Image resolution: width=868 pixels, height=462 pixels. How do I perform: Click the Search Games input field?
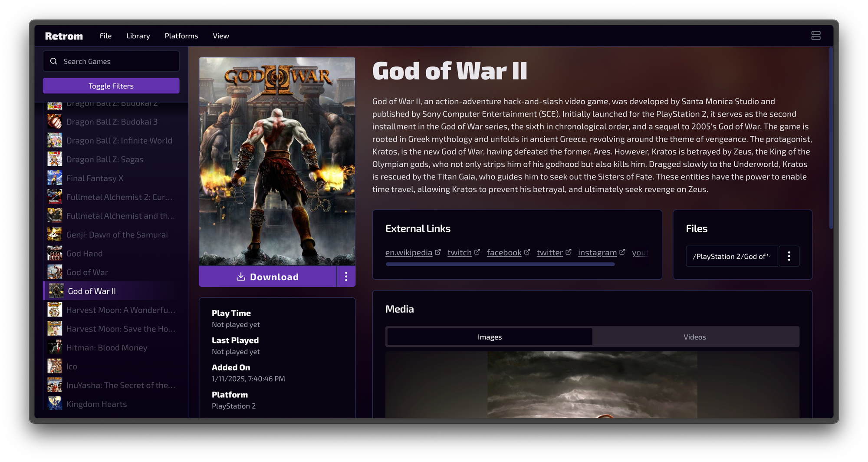[111, 61]
